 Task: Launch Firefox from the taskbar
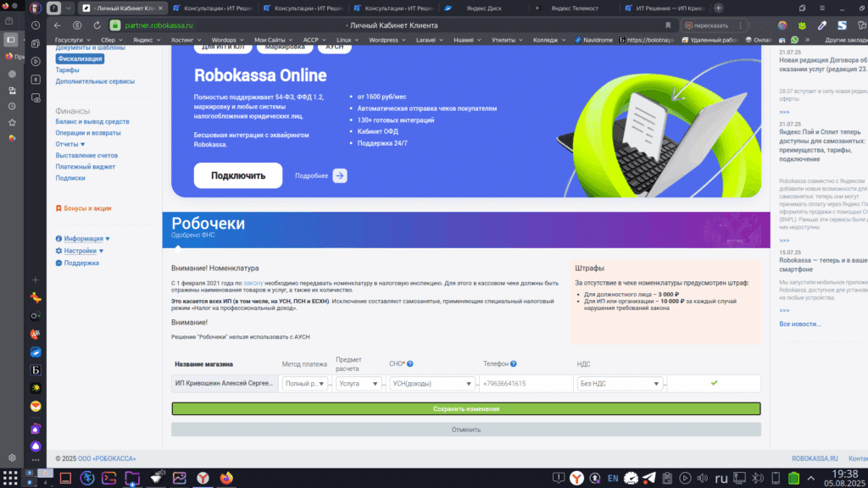pyautogui.click(x=226, y=478)
